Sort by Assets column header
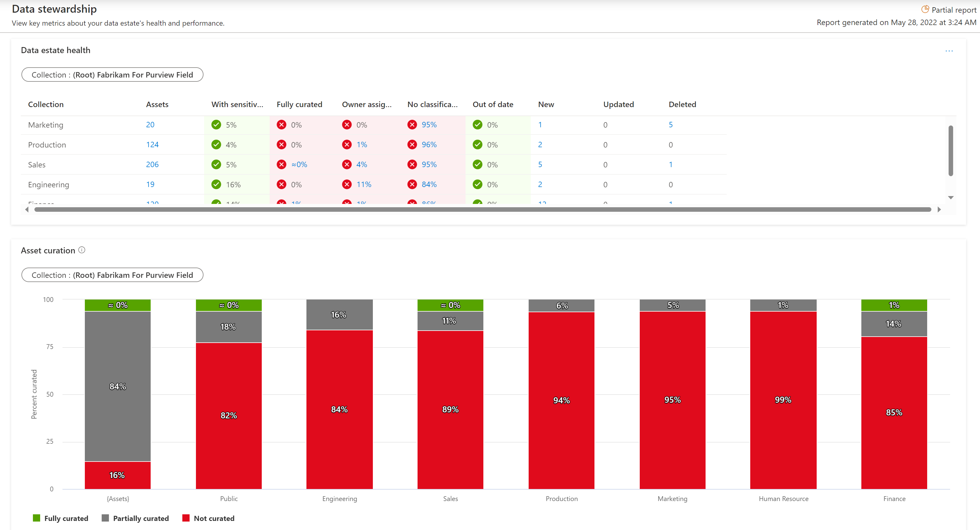Image resolution: width=980 pixels, height=530 pixels. 157,104
